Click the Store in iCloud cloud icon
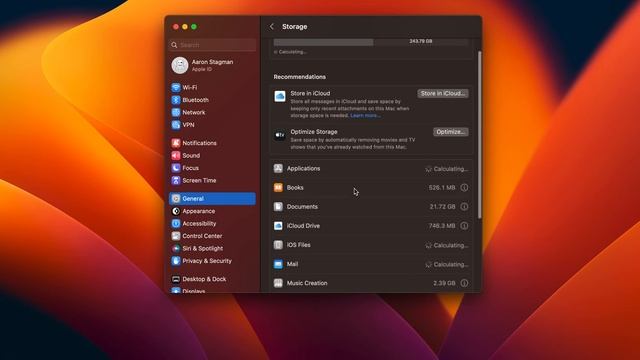The width and height of the screenshot is (640, 360). tap(280, 96)
